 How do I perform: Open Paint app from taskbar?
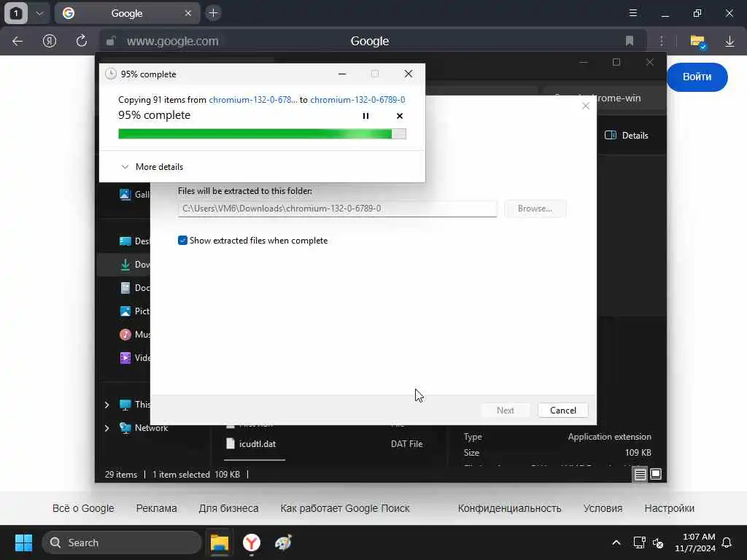pyautogui.click(x=283, y=542)
